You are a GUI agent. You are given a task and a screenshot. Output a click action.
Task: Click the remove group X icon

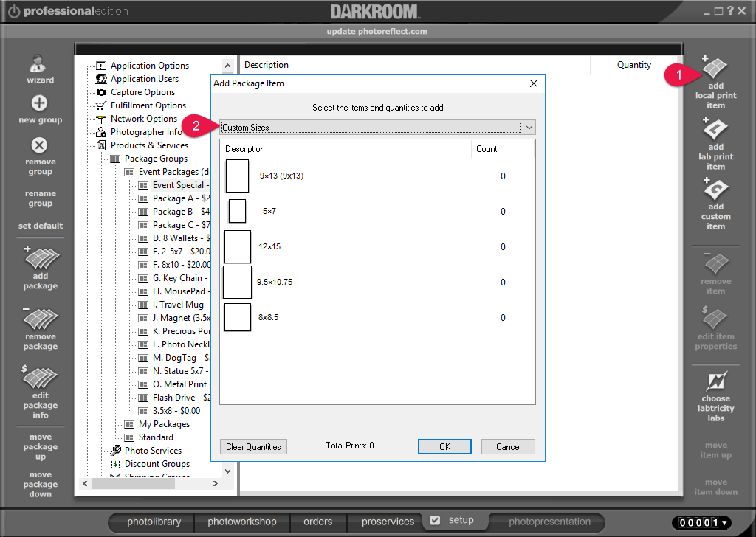click(x=40, y=145)
